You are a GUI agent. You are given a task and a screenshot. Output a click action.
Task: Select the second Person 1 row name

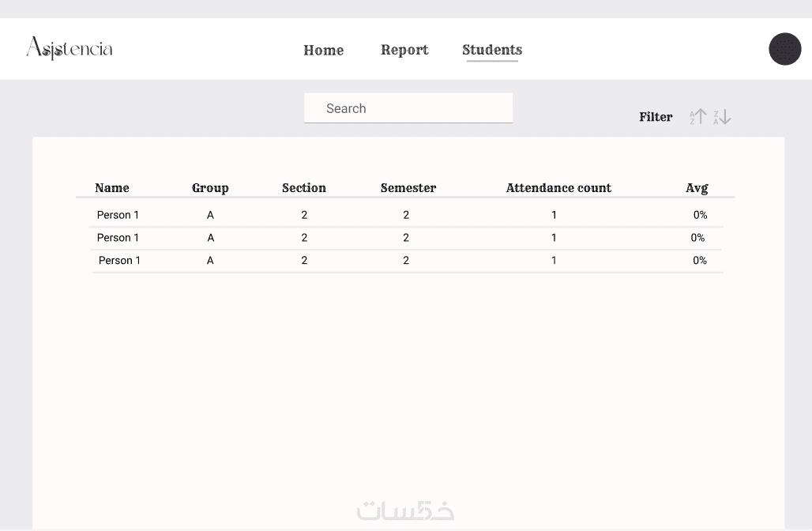pos(118,238)
